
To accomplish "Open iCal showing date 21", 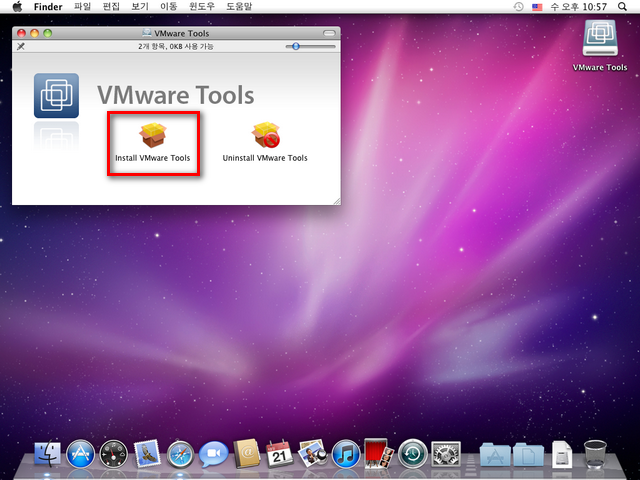I will pos(280,454).
